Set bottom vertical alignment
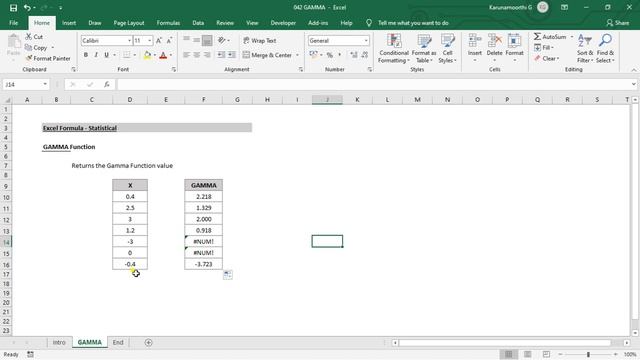 [207, 40]
